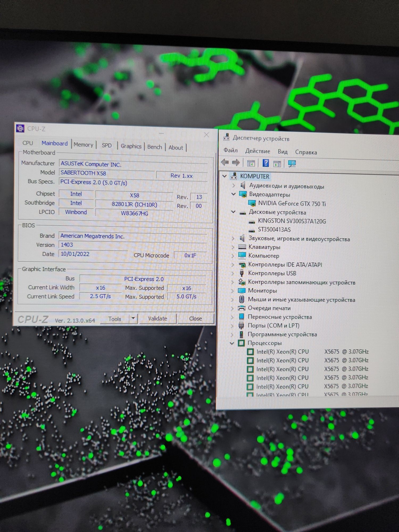The height and width of the screenshot is (532, 399).
Task: Switch to the CPU tab in CPU-Z
Action: [x=28, y=143]
